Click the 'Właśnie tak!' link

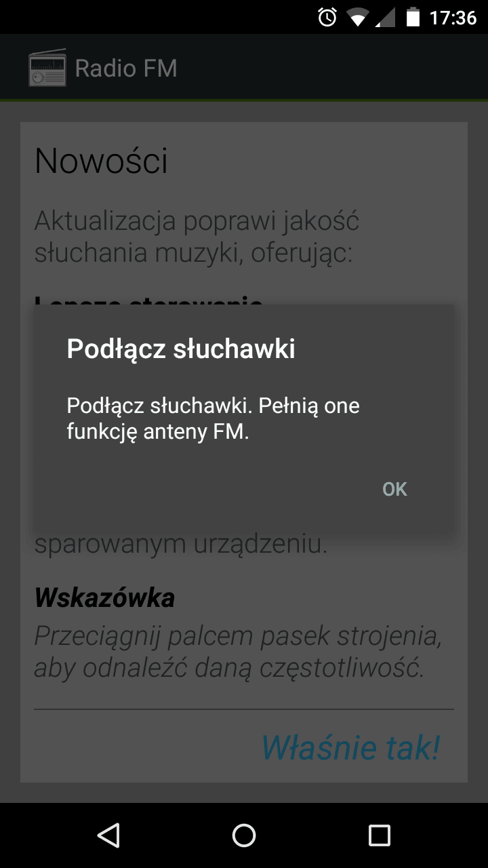[350, 747]
